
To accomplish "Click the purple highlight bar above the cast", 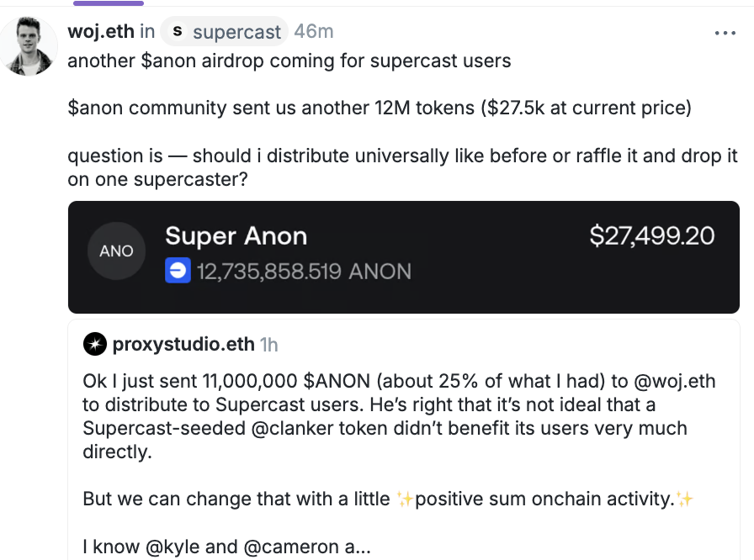I will click(x=108, y=4).
